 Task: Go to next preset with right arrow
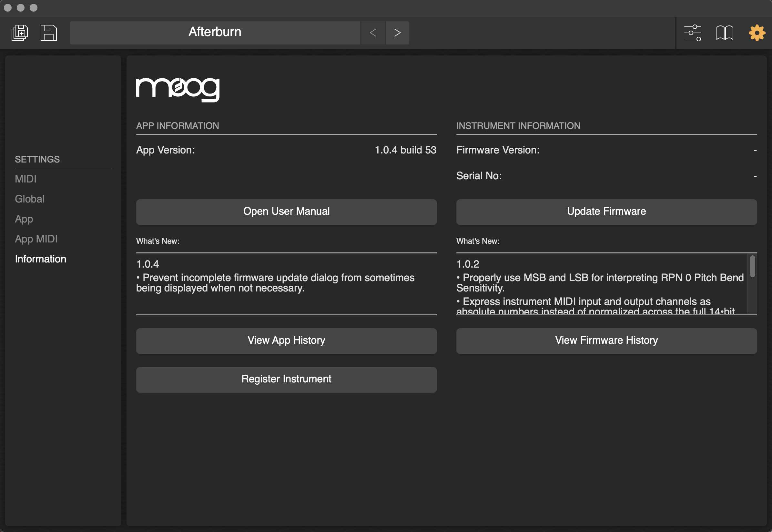[x=397, y=33]
